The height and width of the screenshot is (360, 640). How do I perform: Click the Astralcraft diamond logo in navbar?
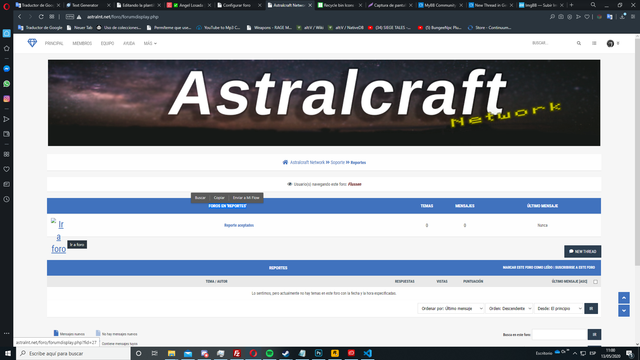pos(32,43)
